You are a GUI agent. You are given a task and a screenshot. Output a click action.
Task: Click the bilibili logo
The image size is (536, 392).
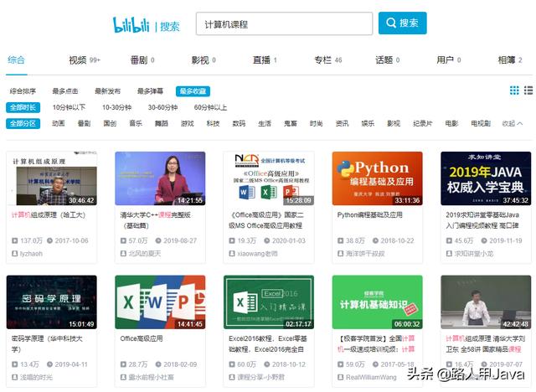click(134, 25)
